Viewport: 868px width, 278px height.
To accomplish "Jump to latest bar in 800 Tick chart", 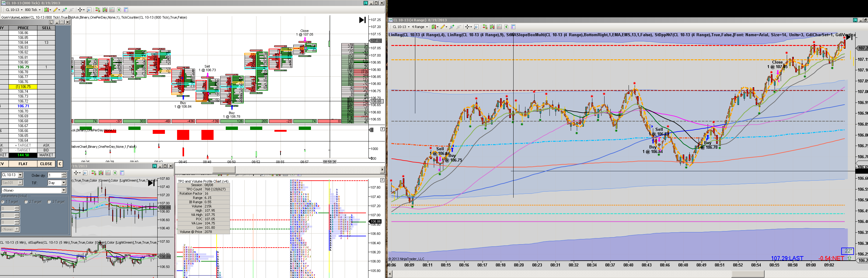I will (x=362, y=20).
